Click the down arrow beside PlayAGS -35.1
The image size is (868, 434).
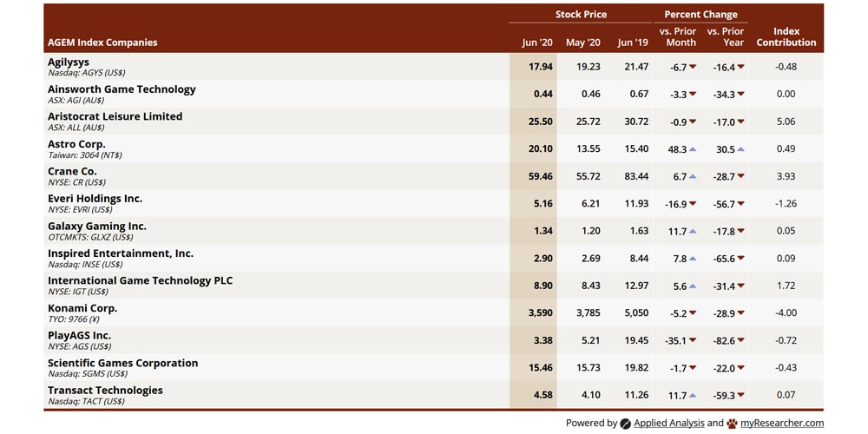point(693,340)
